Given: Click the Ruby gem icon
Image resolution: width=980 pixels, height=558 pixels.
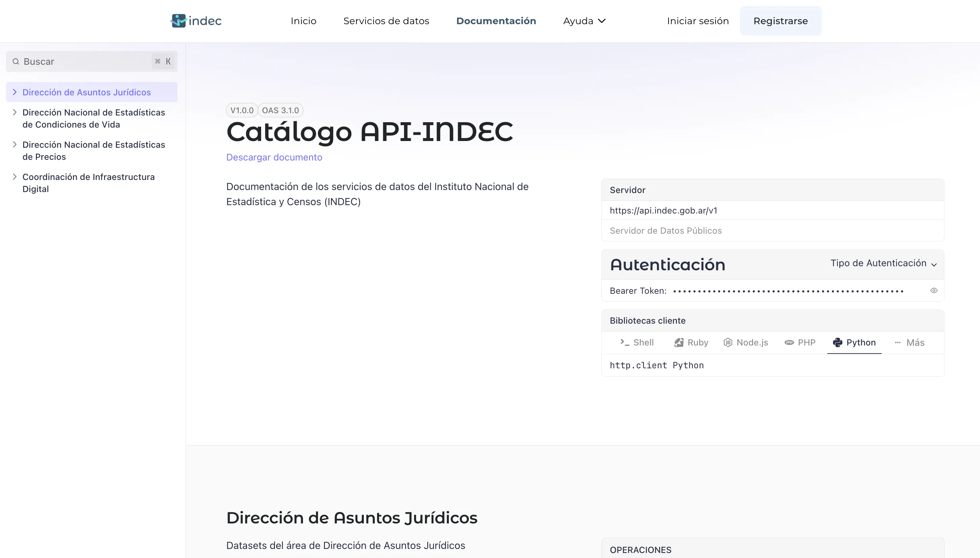Looking at the screenshot, I should point(679,342).
